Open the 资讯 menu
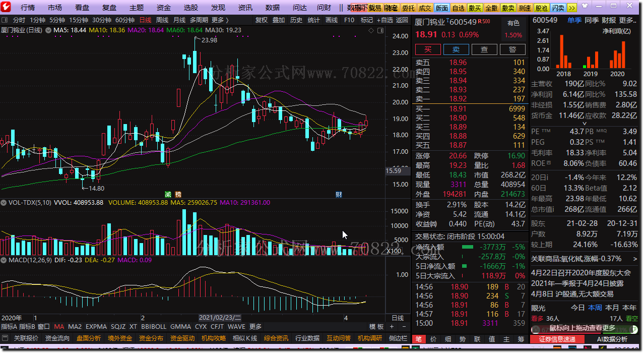Screen dimensions: 644x353 pos(245,8)
